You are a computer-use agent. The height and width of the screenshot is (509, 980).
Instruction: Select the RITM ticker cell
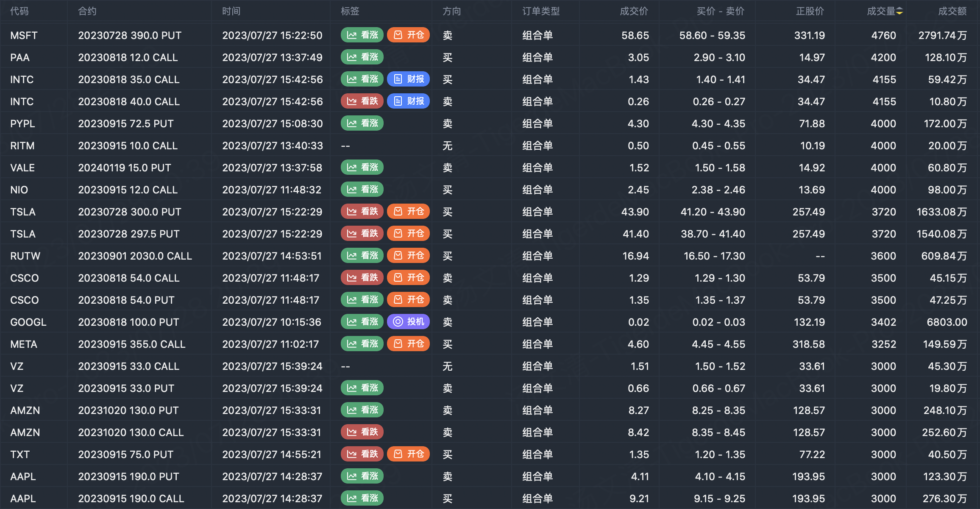22,145
